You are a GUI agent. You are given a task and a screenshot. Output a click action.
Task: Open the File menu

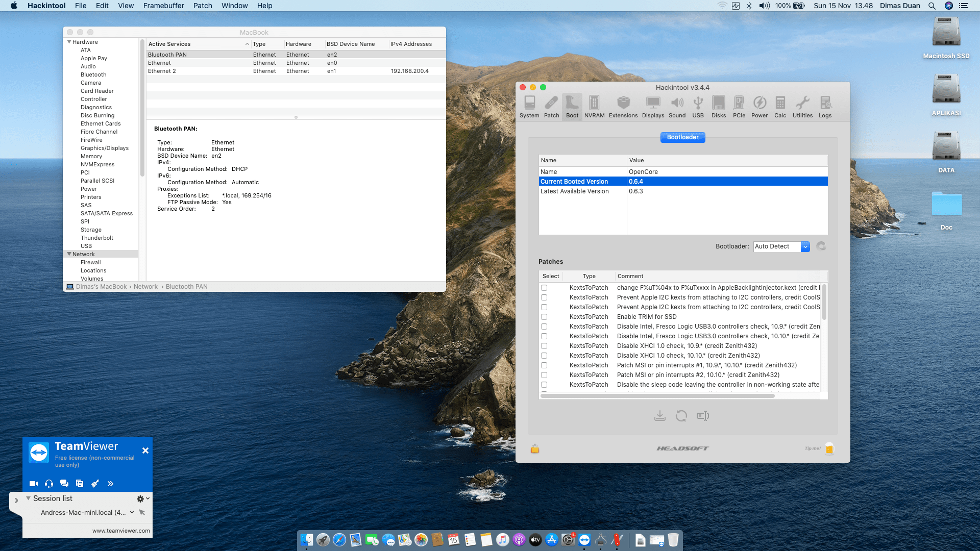(81, 6)
